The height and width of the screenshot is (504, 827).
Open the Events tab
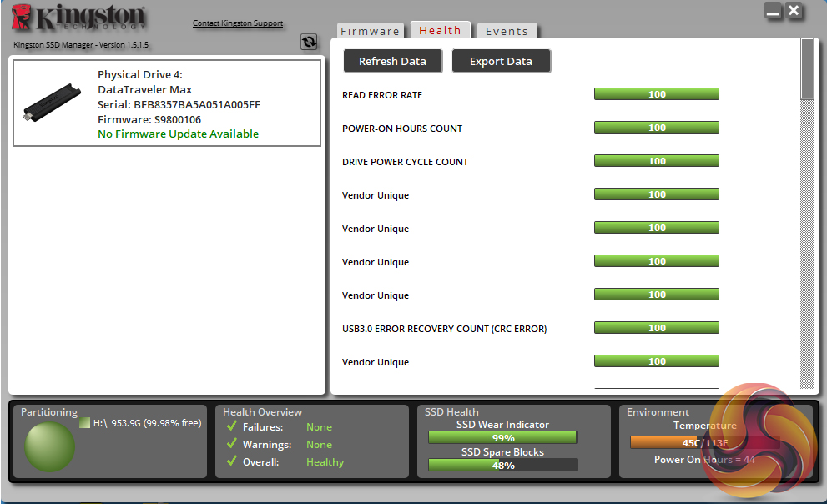(x=507, y=31)
